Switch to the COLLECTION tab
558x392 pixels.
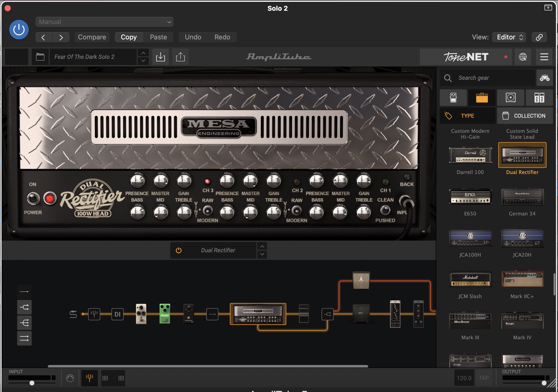525,116
